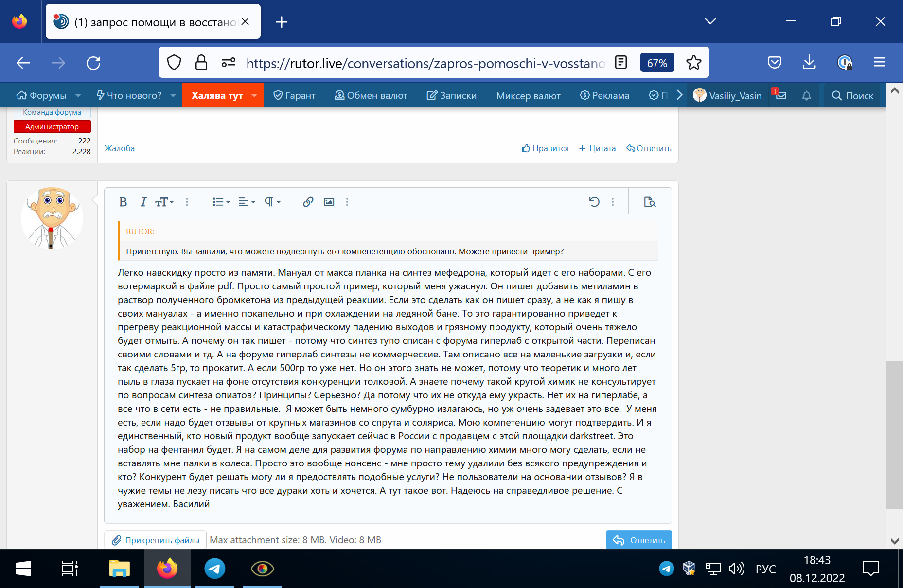Open Telegram from the taskbar
This screenshot has height=588, width=903.
[214, 569]
